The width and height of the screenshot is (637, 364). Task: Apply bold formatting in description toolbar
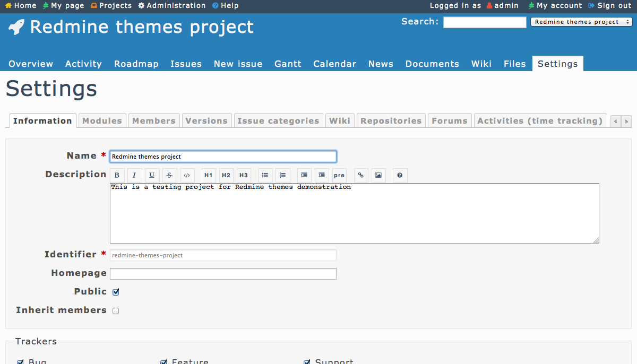(x=117, y=175)
